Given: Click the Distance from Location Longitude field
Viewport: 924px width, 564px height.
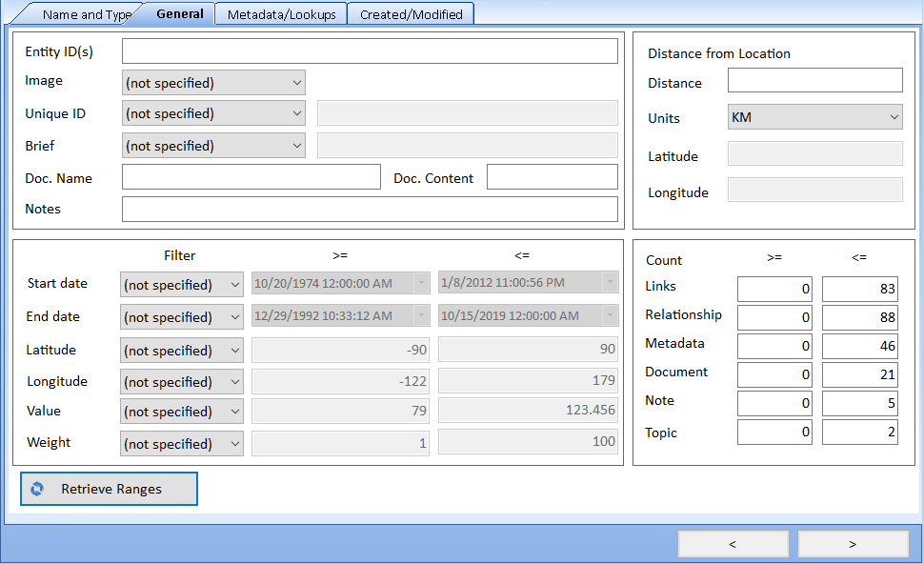Looking at the screenshot, I should pos(815,190).
